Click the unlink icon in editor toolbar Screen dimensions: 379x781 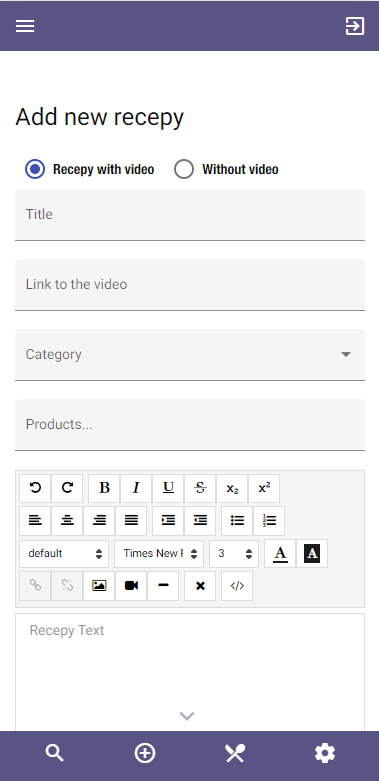pyautogui.click(x=67, y=586)
